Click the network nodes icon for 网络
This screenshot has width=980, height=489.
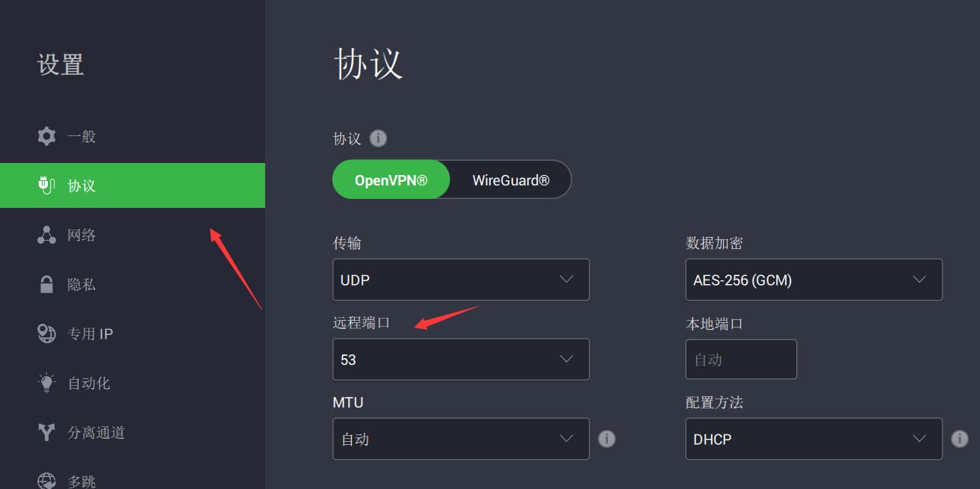(46, 235)
